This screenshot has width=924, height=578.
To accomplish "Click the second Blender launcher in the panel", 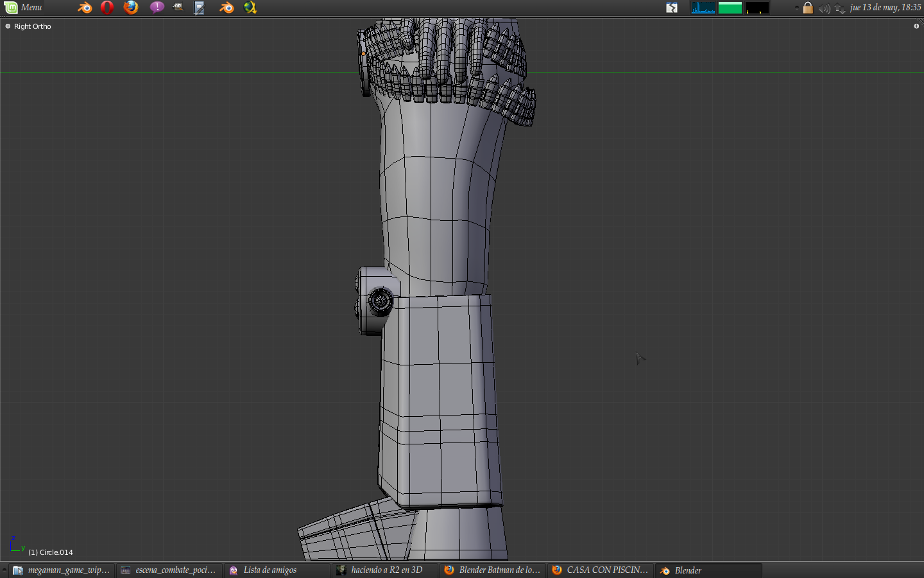I will [227, 8].
